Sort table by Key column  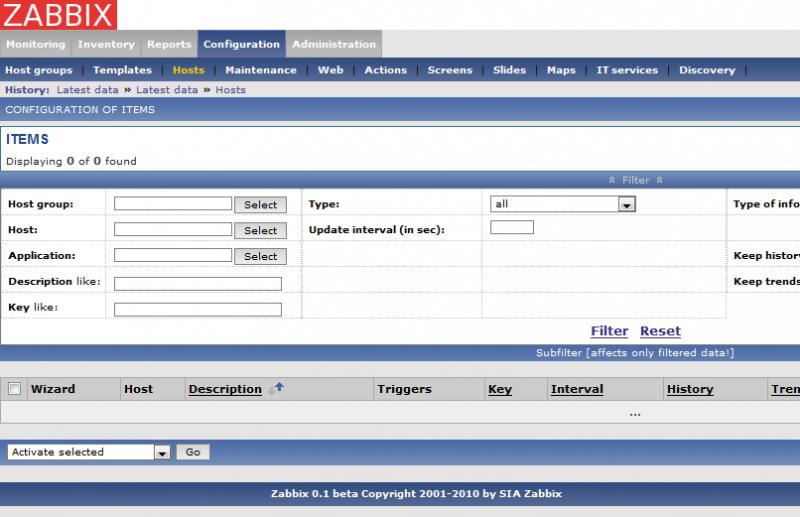click(x=500, y=389)
